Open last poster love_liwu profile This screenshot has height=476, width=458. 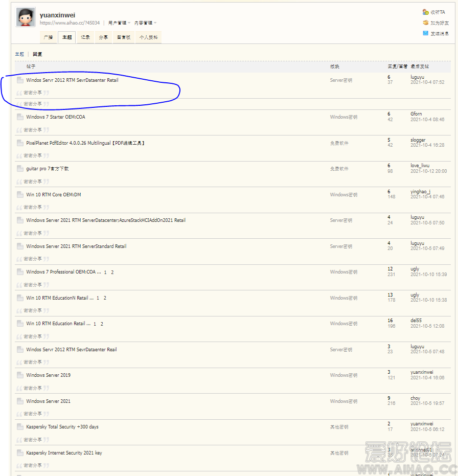pos(421,166)
